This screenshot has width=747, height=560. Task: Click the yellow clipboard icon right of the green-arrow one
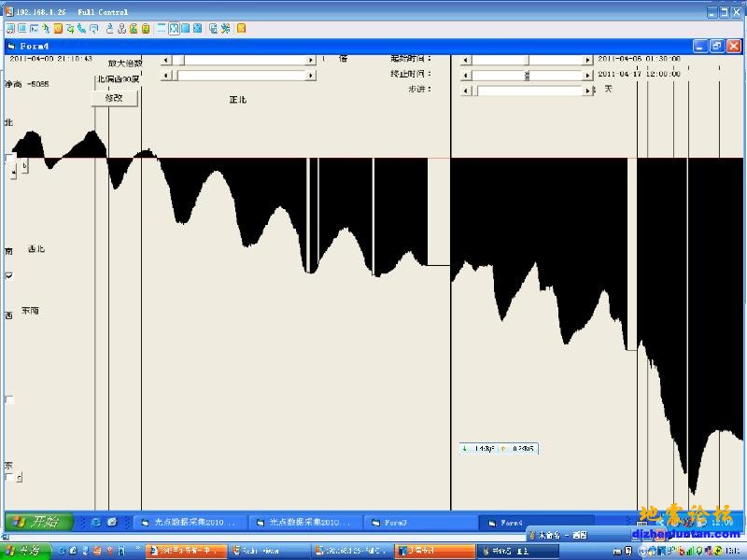pos(146,29)
